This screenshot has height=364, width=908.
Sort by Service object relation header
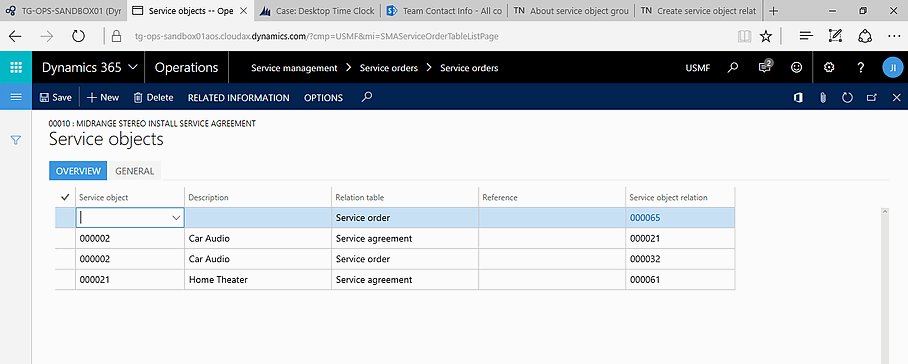pyautogui.click(x=668, y=197)
